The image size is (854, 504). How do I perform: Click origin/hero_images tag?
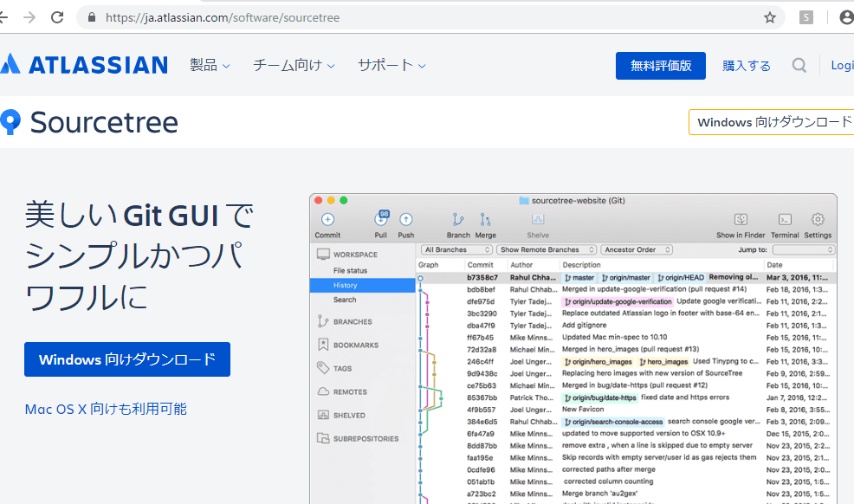pyautogui.click(x=598, y=361)
